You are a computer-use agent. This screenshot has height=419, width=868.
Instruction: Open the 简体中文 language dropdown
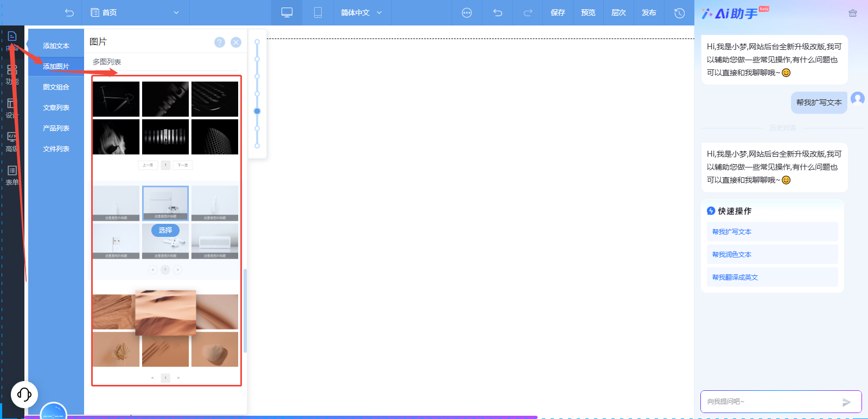coord(361,12)
